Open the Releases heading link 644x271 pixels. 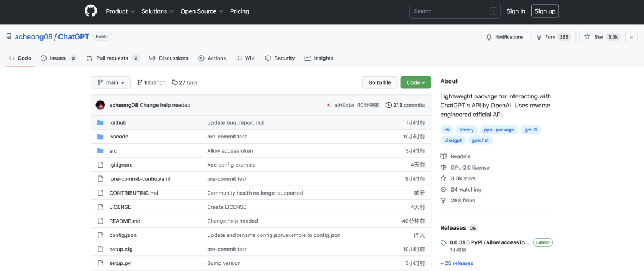click(459, 228)
